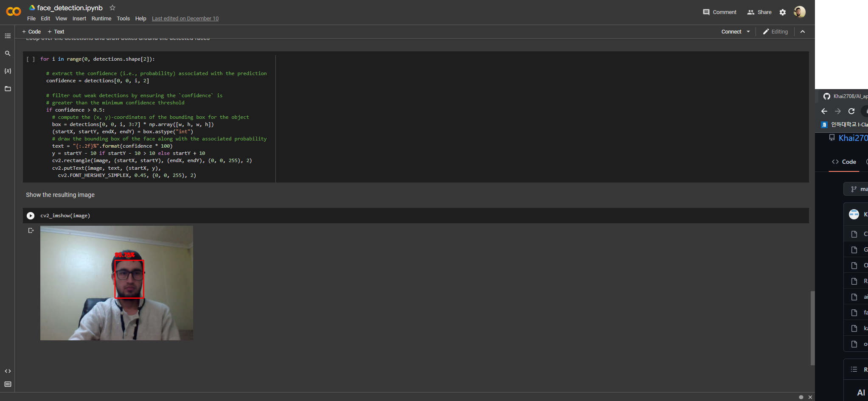Screen dimensions: 868x401
Task: Open the Files browser panel
Action: click(x=8, y=89)
